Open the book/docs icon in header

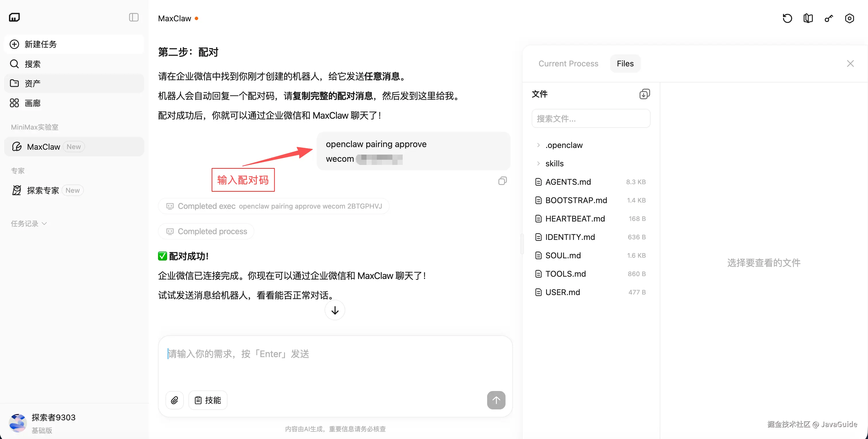click(x=808, y=18)
